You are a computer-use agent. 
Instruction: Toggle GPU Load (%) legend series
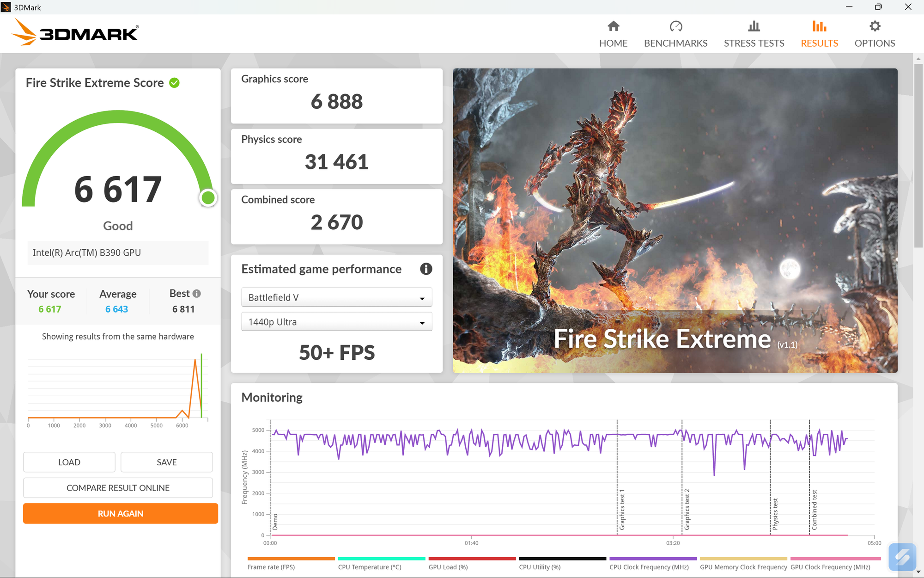(448, 567)
